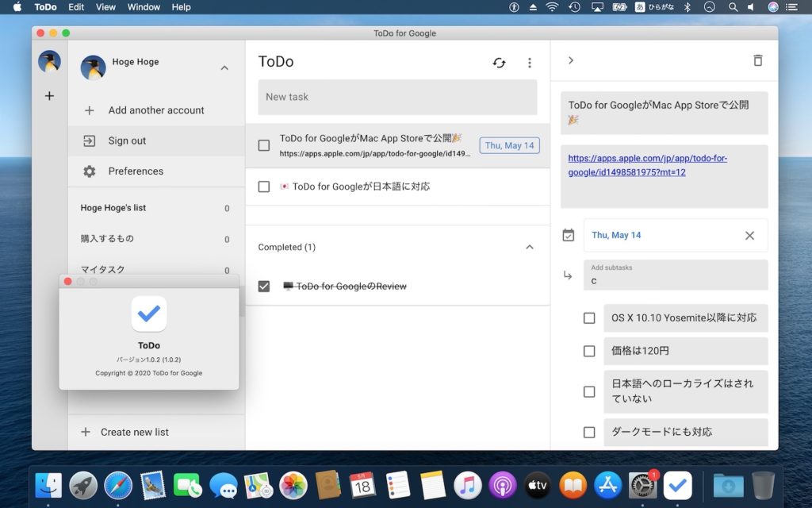Image resolution: width=812 pixels, height=508 pixels.
Task: Open the Window menu in menu bar
Action: point(144,7)
